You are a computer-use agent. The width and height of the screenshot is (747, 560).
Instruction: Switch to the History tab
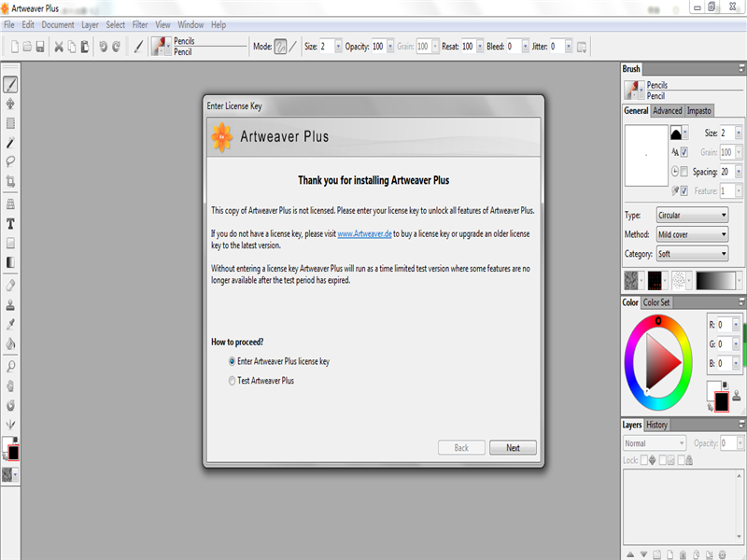656,425
